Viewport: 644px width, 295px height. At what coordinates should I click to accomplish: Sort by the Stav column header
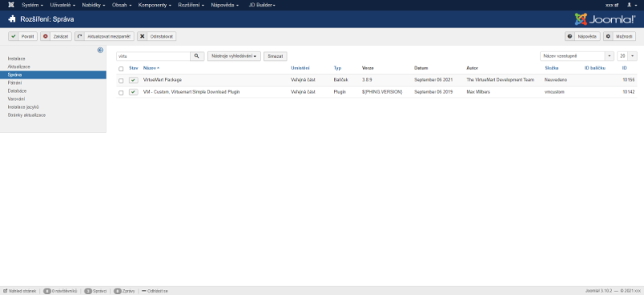(134, 68)
